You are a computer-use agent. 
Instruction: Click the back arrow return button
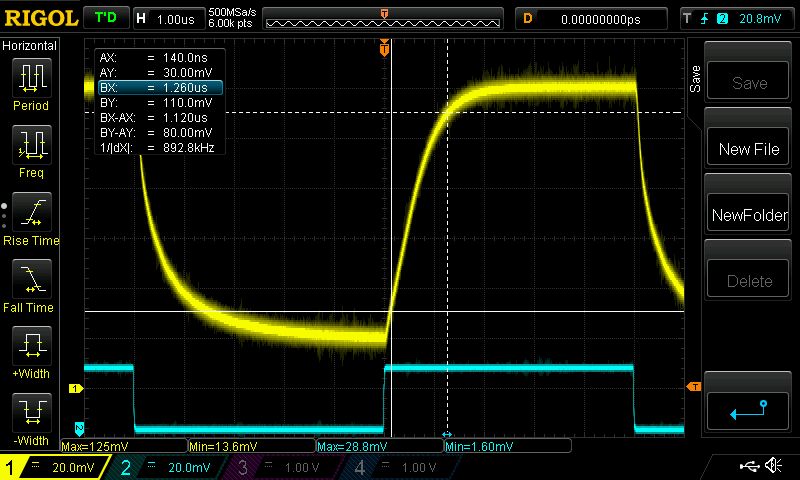click(x=748, y=411)
